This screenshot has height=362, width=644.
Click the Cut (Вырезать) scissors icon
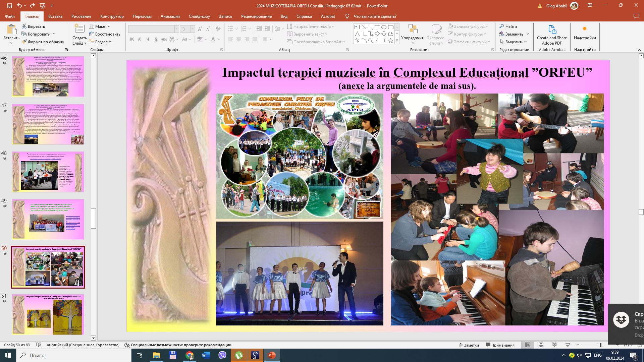pyautogui.click(x=24, y=26)
